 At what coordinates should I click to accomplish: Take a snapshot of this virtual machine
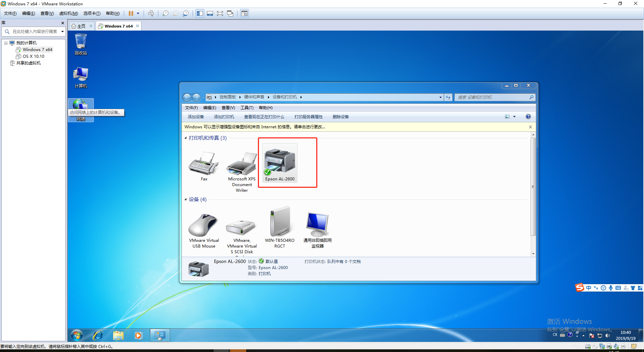(x=165, y=13)
